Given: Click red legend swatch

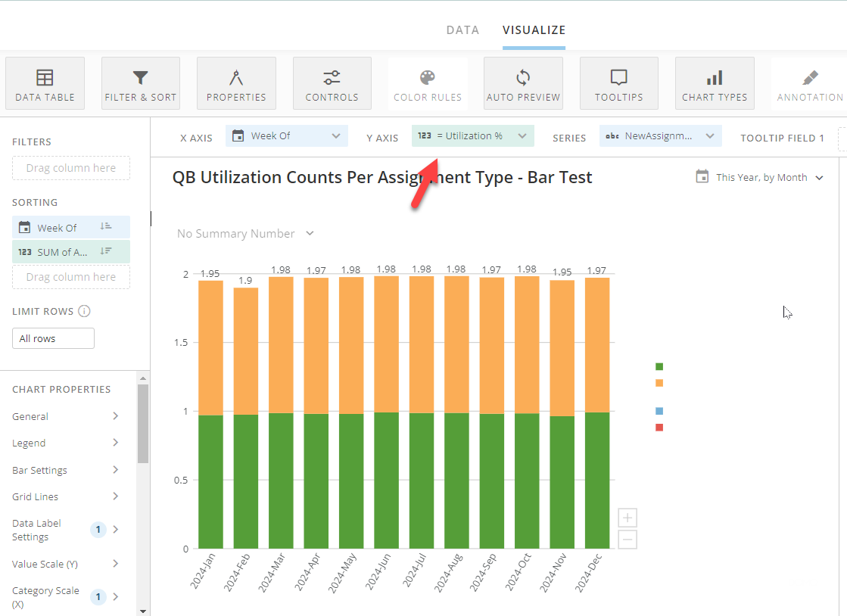Looking at the screenshot, I should pos(659,427).
